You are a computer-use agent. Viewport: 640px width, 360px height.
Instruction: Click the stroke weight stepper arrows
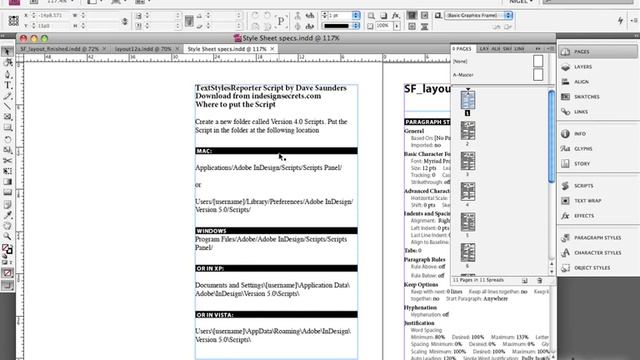coord(324,16)
